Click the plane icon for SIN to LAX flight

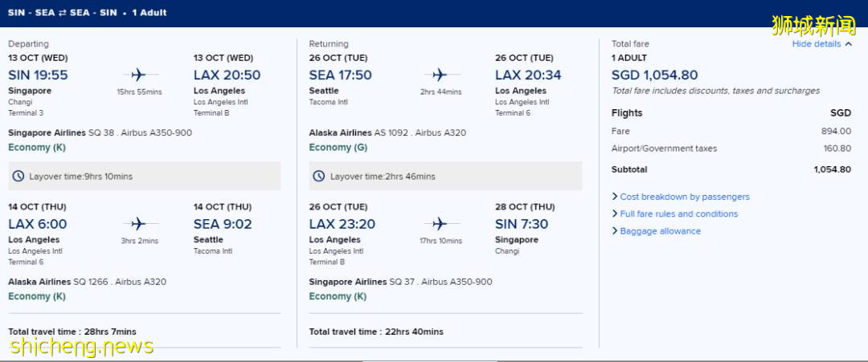(x=138, y=75)
